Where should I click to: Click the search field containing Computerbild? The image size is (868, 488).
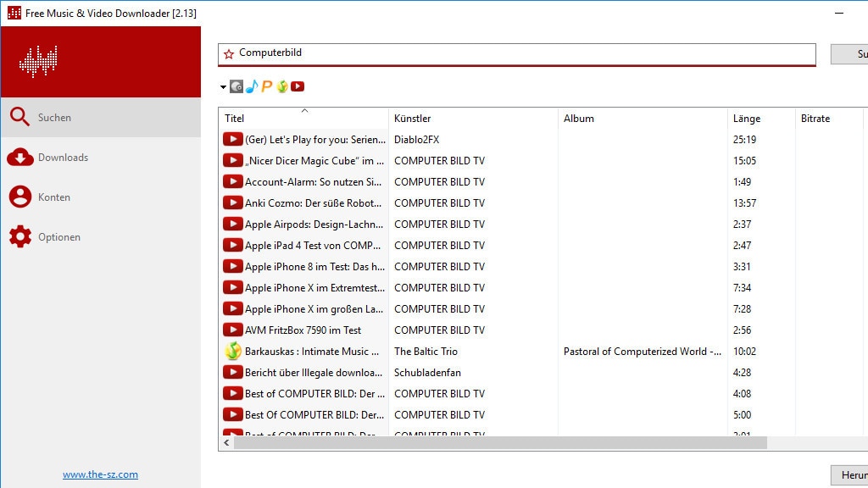517,54
